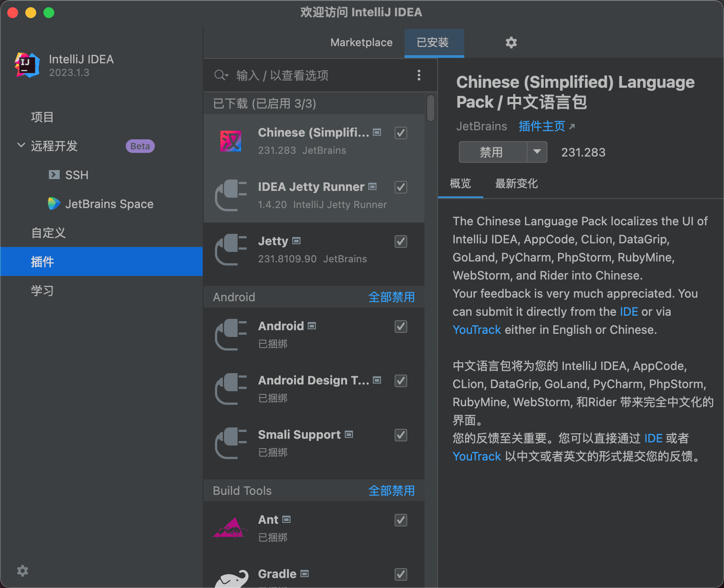Select JetBrains Space in the sidebar
Image resolution: width=724 pixels, height=588 pixels.
click(109, 204)
